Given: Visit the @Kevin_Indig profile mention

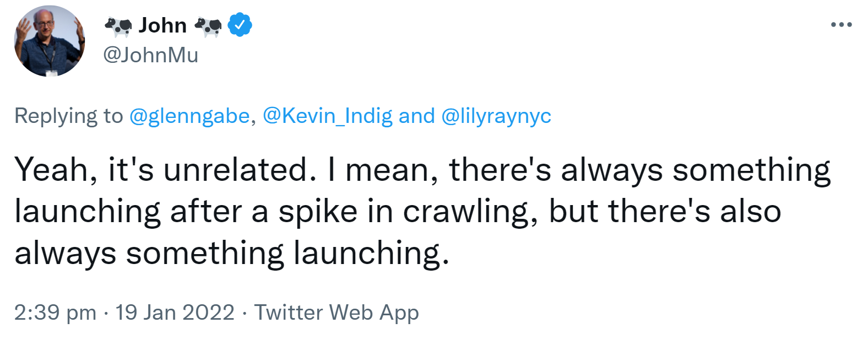Looking at the screenshot, I should tap(327, 116).
